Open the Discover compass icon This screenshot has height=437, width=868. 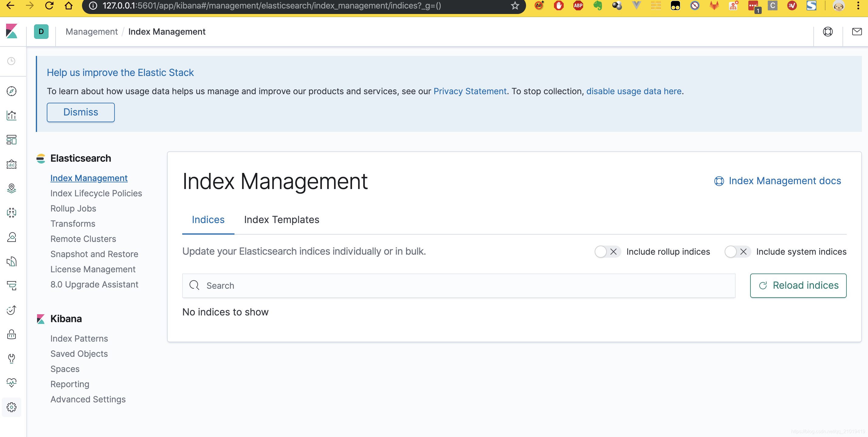click(12, 91)
